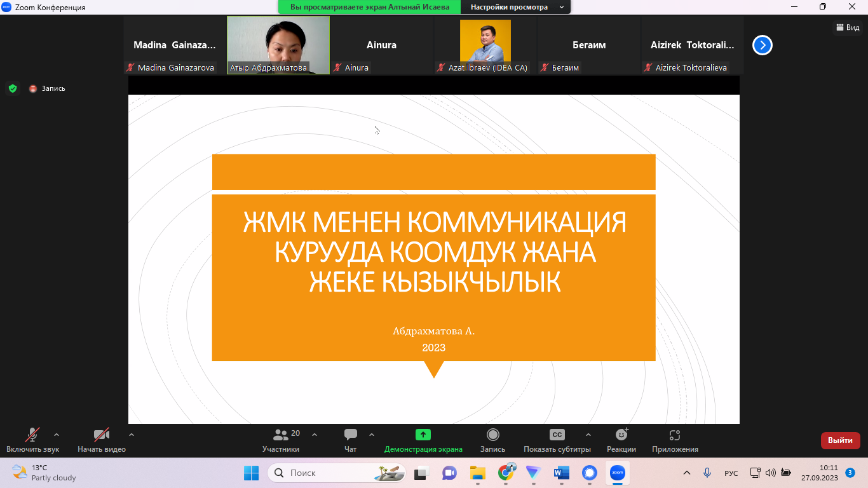Unmute the microphone (Включить звук)

coord(32,435)
